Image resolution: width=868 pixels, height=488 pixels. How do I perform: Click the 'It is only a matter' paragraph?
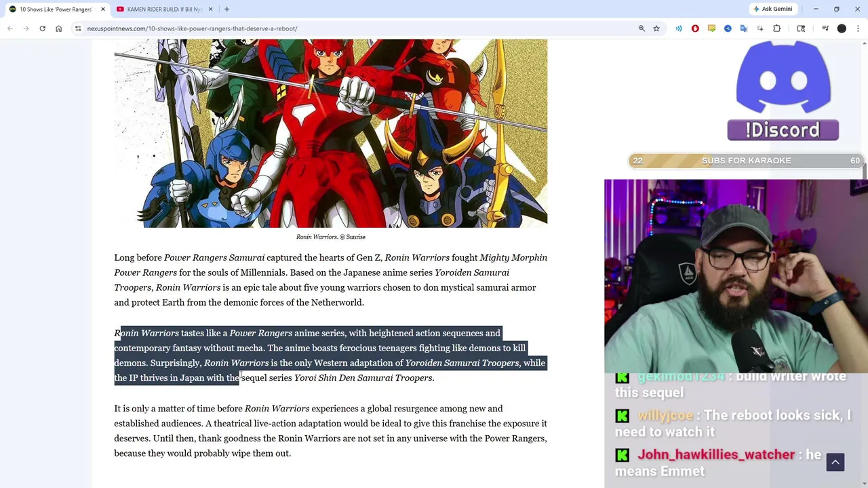tap(330, 431)
